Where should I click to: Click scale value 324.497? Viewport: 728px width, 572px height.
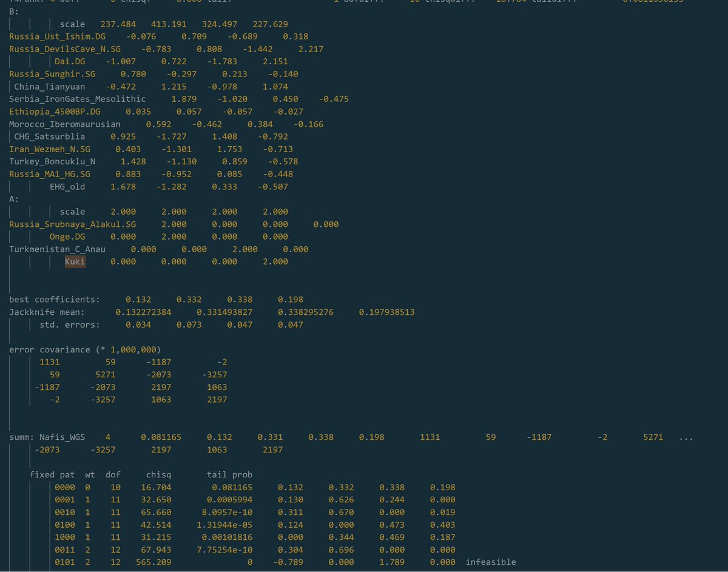coord(220,24)
